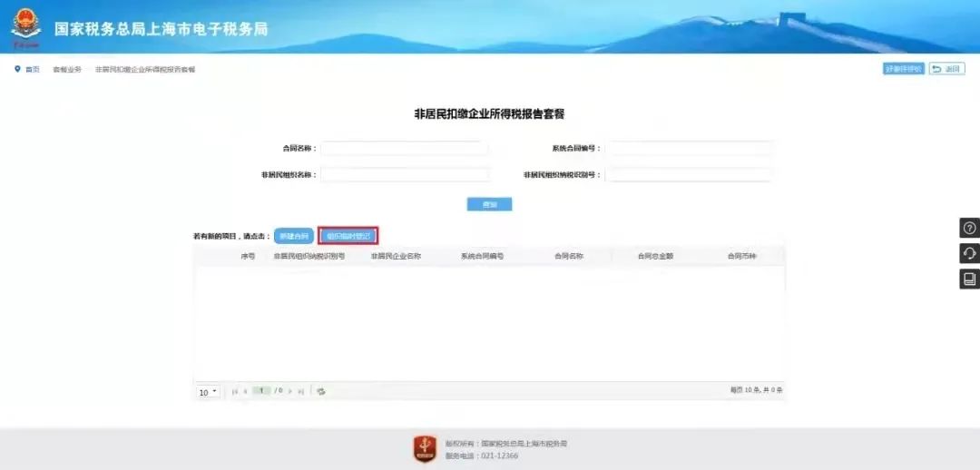980x470 pixels.
Task: Click the page number box in pager
Action: tap(262, 391)
